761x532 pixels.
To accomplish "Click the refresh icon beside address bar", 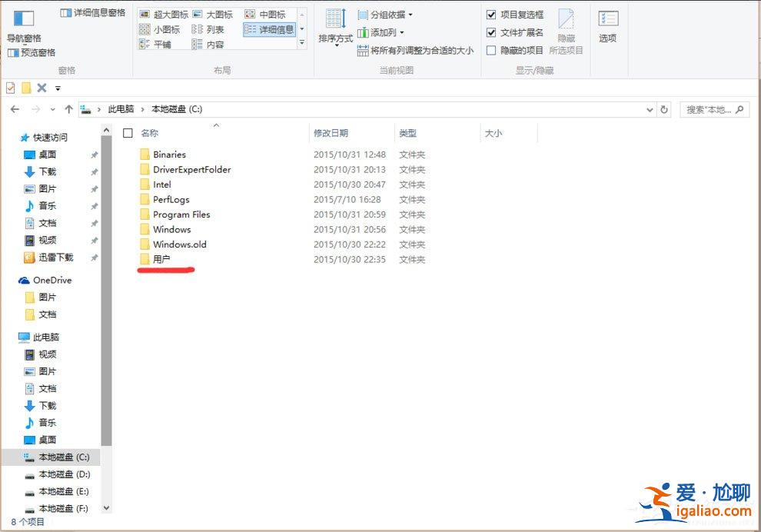I will pyautogui.click(x=664, y=109).
